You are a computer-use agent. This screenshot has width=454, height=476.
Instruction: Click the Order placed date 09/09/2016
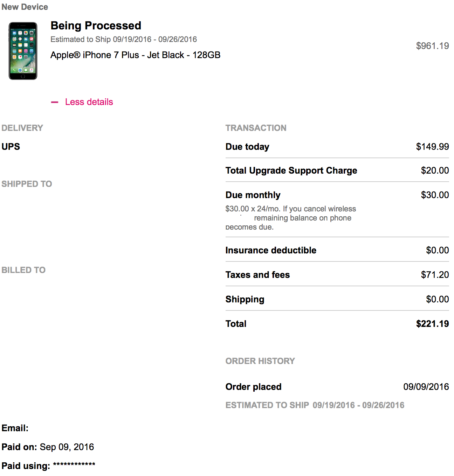[426, 387]
